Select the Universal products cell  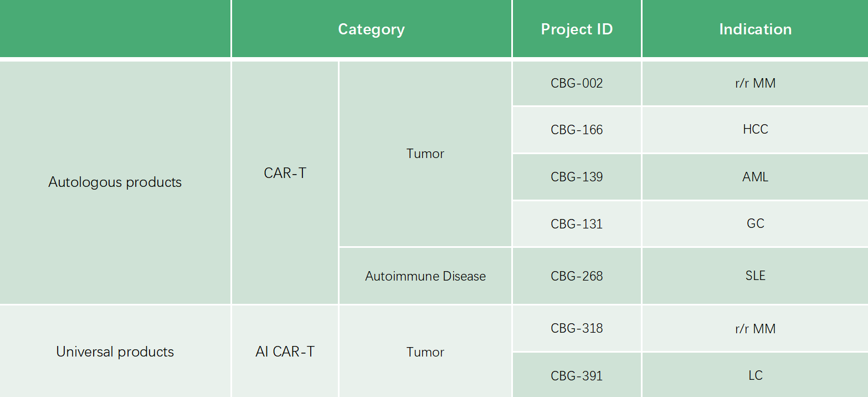pos(115,352)
